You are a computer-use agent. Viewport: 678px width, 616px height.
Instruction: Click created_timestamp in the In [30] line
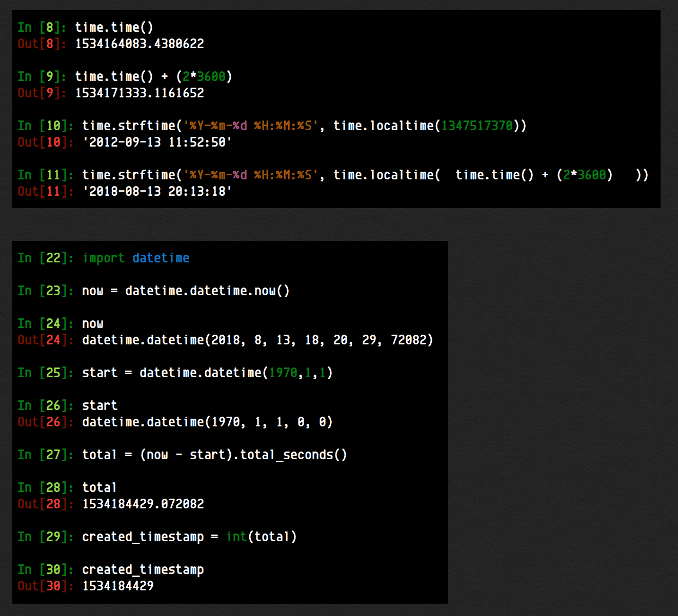tap(143, 569)
